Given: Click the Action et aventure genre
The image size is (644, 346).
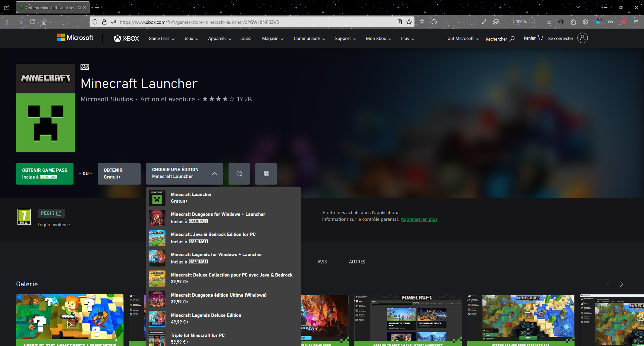Looking at the screenshot, I should pyautogui.click(x=167, y=99).
